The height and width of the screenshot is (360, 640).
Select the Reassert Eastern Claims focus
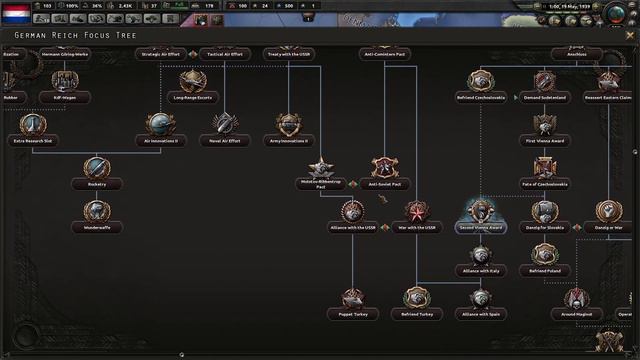608,86
